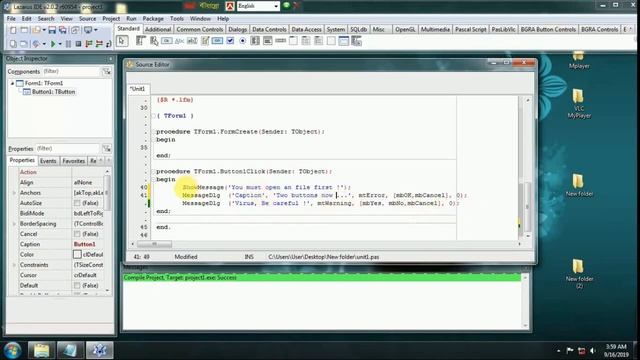
Task: Toggle the Default property checkbox
Action: click(77, 285)
